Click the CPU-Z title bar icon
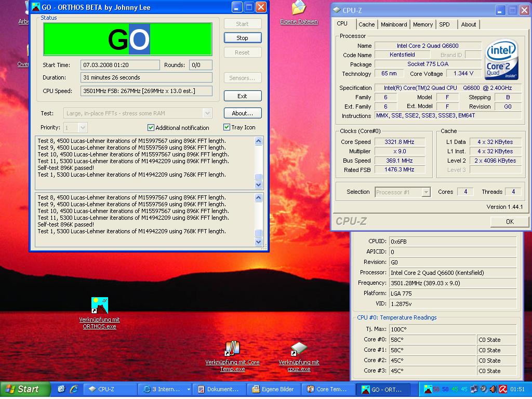Image resolution: width=532 pixels, height=399 pixels. click(337, 10)
